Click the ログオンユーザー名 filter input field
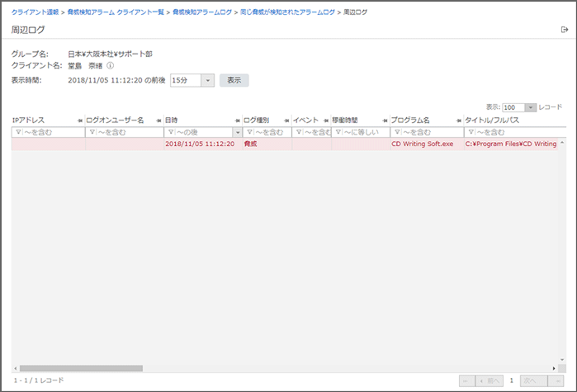Screen dimensions: 577x392 coord(129,132)
